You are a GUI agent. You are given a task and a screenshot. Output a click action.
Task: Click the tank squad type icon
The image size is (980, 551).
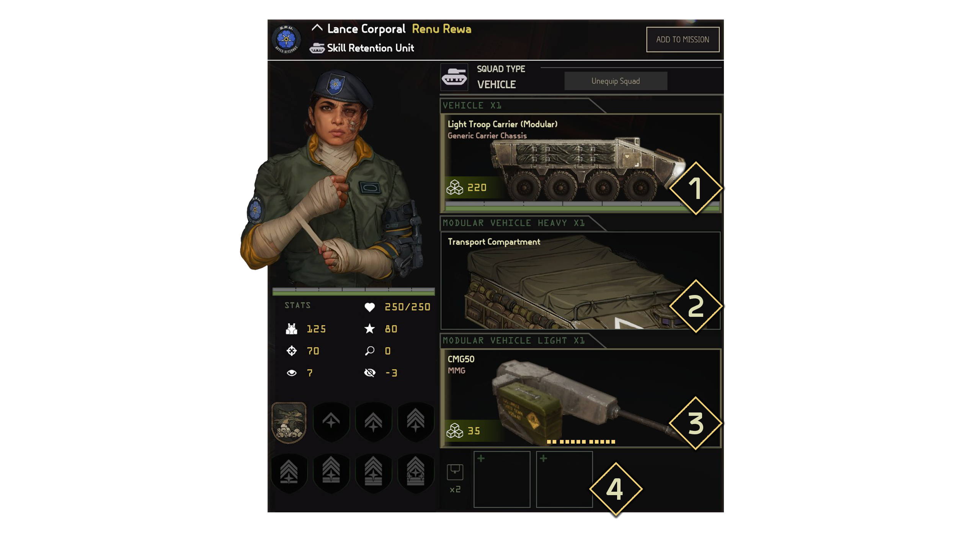(454, 77)
